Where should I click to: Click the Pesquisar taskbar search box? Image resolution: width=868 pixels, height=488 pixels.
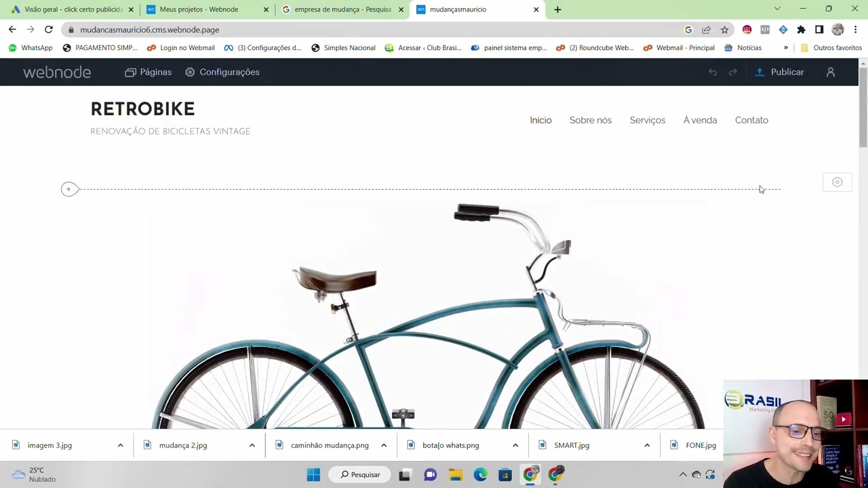tap(360, 474)
